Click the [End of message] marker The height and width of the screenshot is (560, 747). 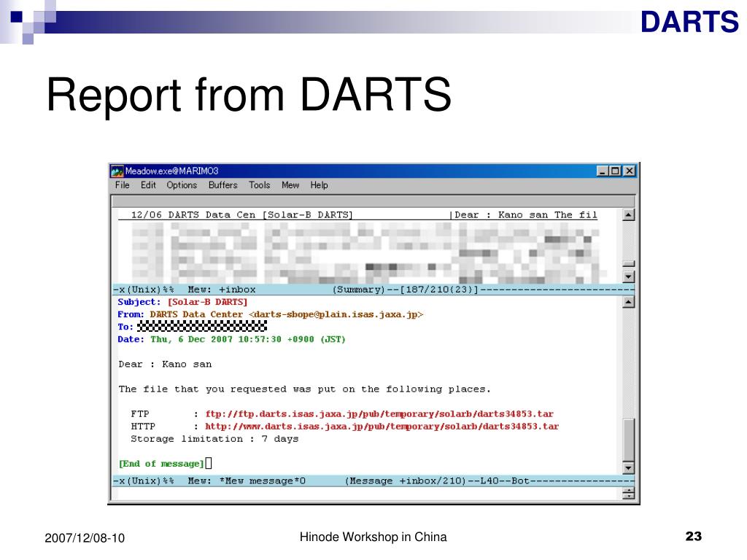click(x=161, y=463)
